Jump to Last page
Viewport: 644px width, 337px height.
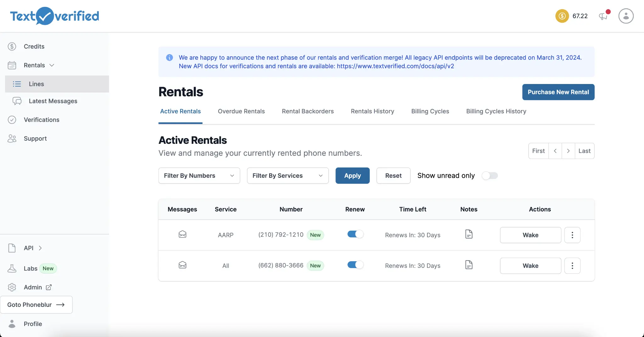point(585,151)
